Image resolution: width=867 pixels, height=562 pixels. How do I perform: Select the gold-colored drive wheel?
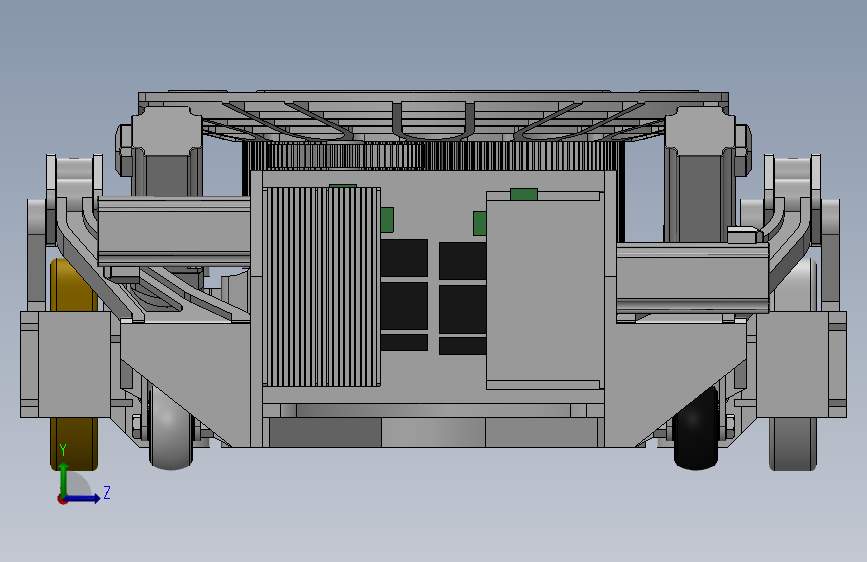coord(74,365)
